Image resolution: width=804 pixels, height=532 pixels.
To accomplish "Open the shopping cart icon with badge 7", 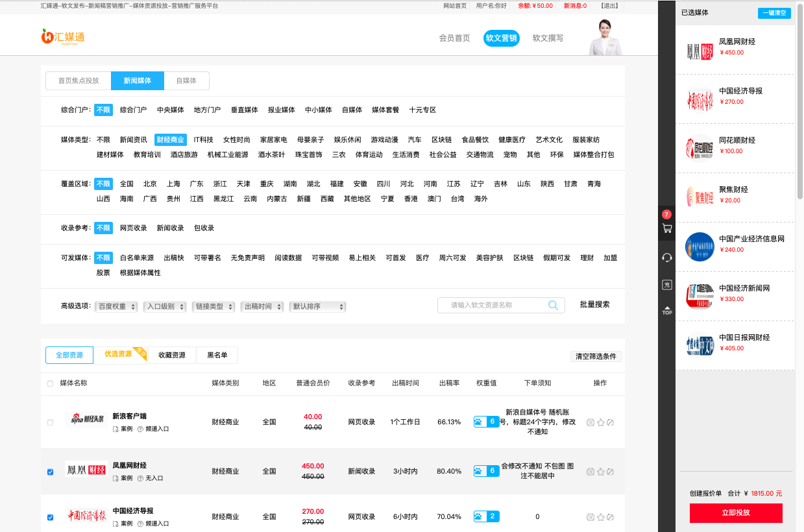I will [666, 228].
